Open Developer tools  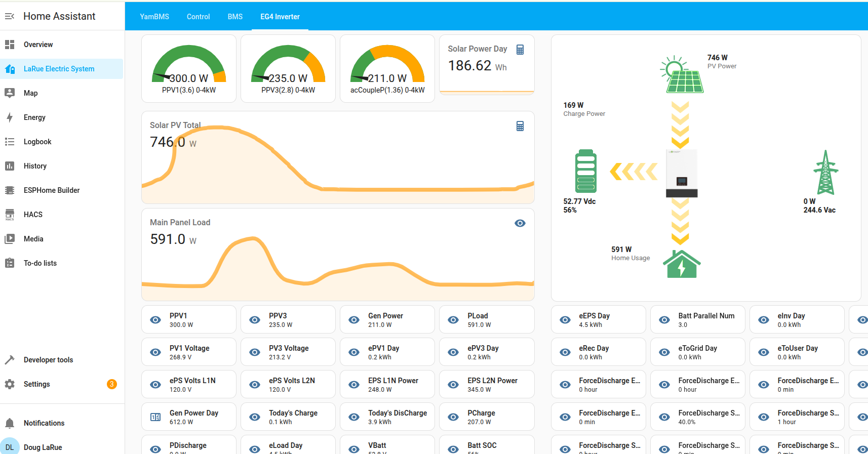tap(62, 360)
